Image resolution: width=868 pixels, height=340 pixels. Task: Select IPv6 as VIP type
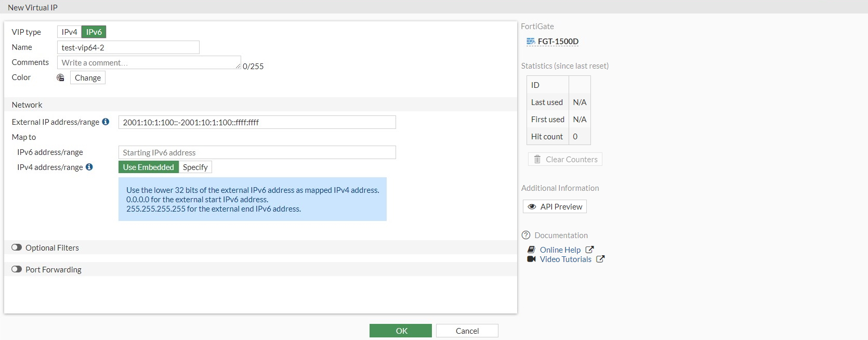tap(94, 32)
